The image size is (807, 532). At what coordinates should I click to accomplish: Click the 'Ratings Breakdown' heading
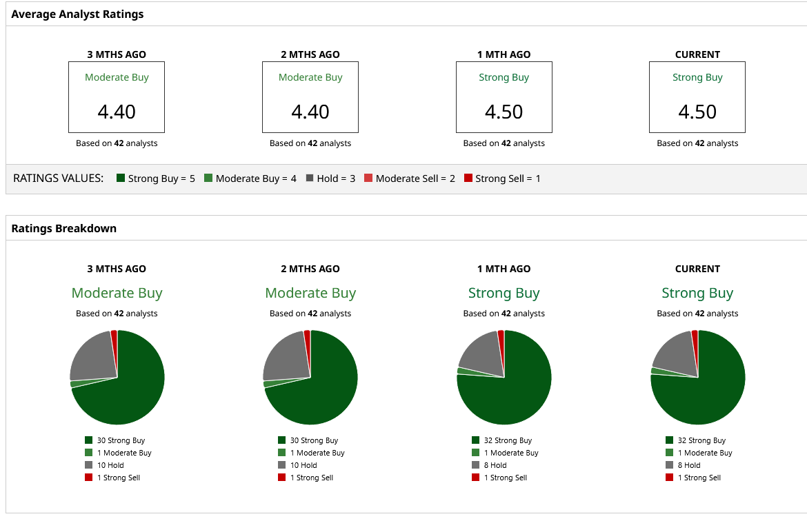point(64,229)
